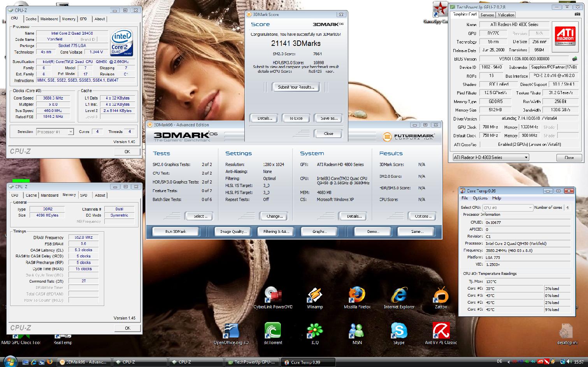Click Image Quality button in 3DMark06
Viewport: 588px width, 367px height.
(x=233, y=231)
